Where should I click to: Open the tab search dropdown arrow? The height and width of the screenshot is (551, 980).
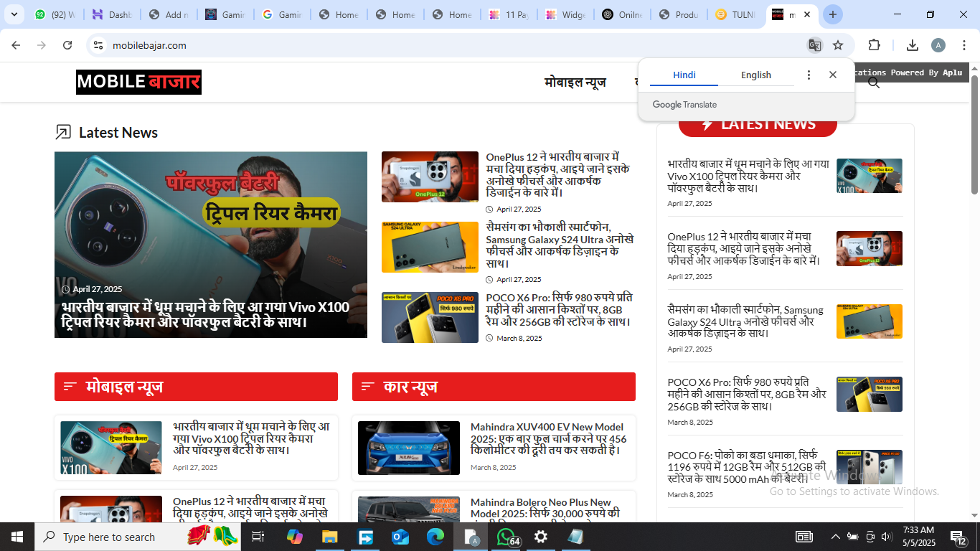[14, 14]
